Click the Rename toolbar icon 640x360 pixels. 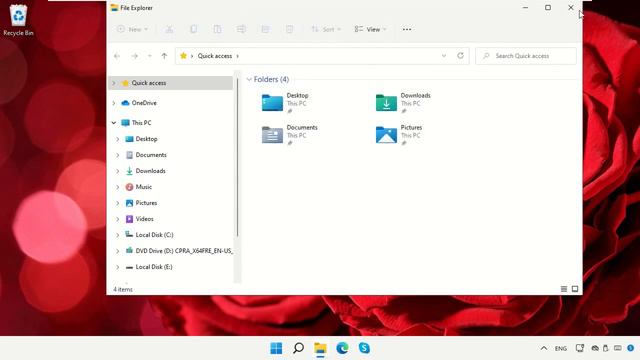pos(241,29)
